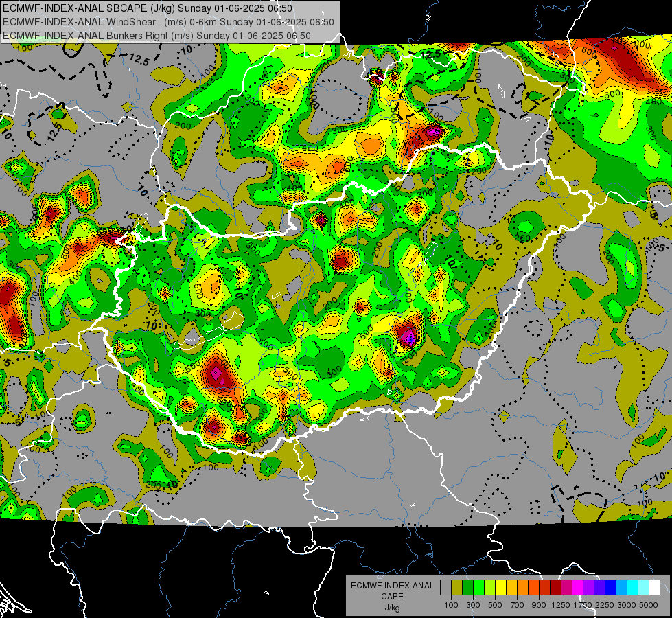This screenshot has height=618, width=672.
Task: Click the orange legend swatch
Action: click(523, 588)
